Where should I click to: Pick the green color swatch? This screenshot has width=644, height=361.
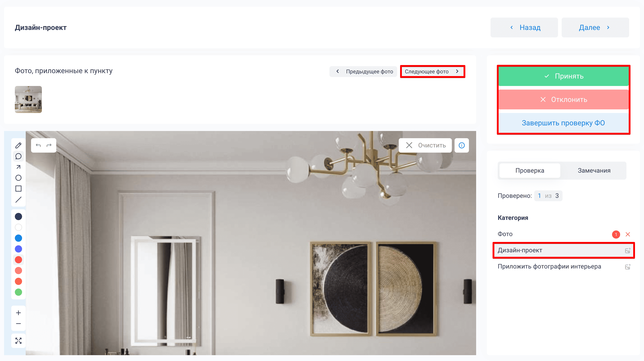tap(18, 292)
